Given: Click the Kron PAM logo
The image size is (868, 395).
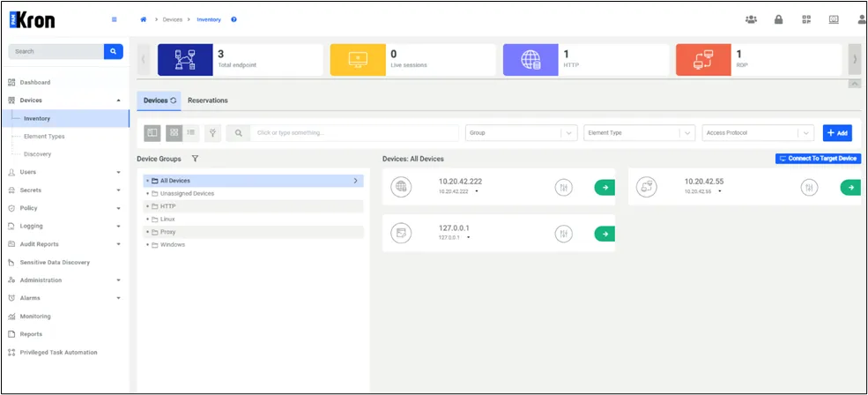Looking at the screenshot, I should (32, 20).
